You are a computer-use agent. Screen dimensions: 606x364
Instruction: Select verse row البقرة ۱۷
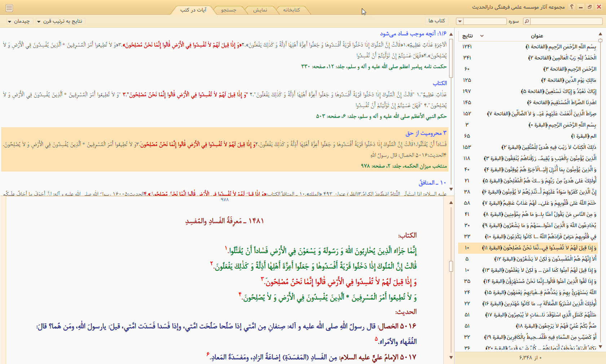point(528,315)
